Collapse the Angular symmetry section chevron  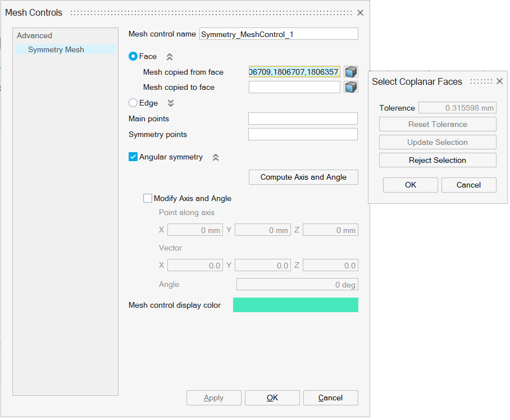[x=216, y=158]
